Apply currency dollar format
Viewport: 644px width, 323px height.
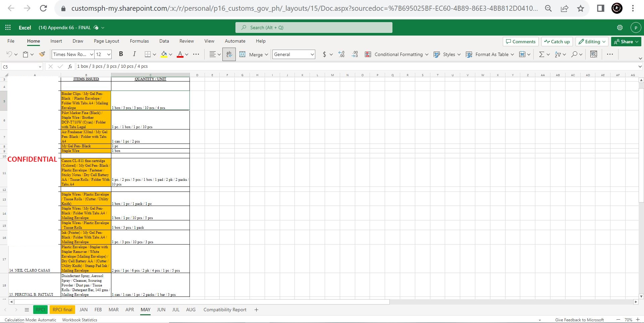pyautogui.click(x=324, y=54)
